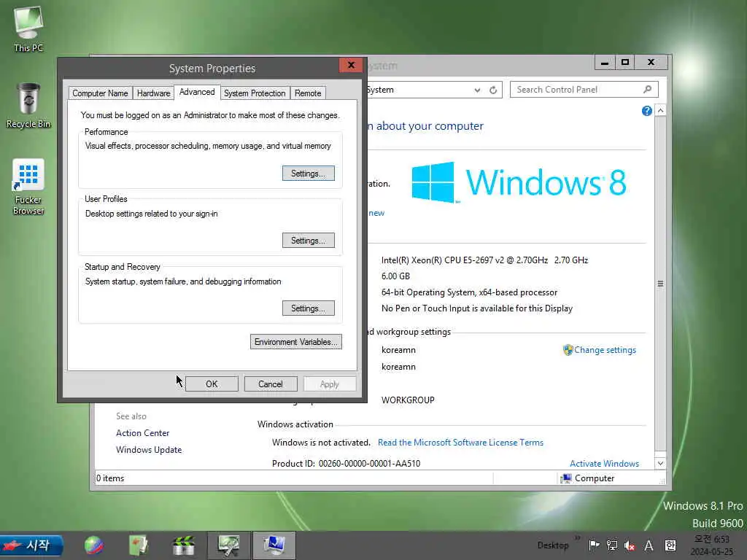
Task: Switch to the control panel taskbar icon
Action: 228,545
